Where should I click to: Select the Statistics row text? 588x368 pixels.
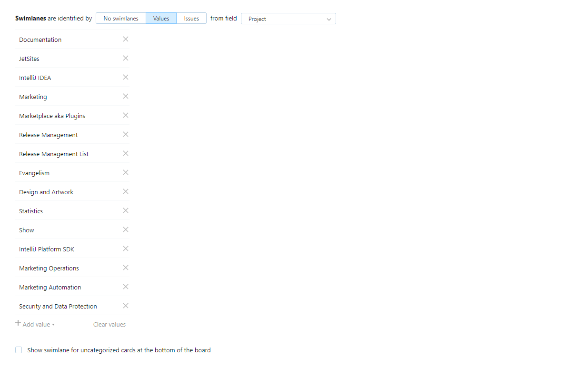31,211
